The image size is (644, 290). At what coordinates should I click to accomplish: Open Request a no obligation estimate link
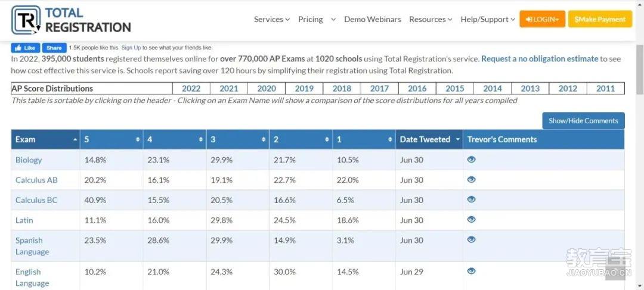pos(540,59)
